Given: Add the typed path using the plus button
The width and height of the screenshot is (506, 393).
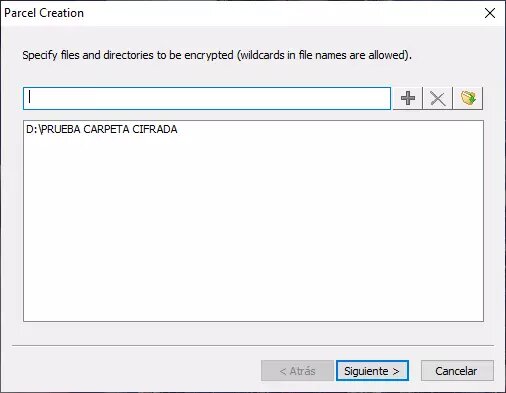Looking at the screenshot, I should pyautogui.click(x=408, y=98).
